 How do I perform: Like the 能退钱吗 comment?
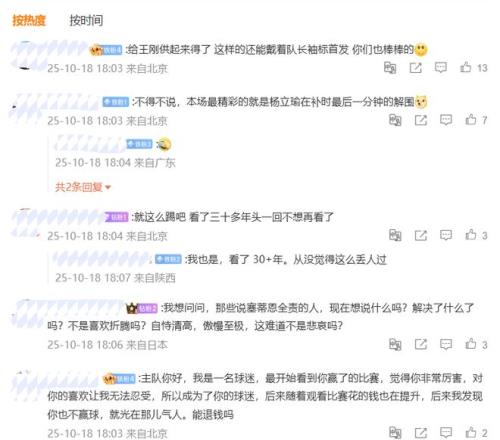point(471,433)
